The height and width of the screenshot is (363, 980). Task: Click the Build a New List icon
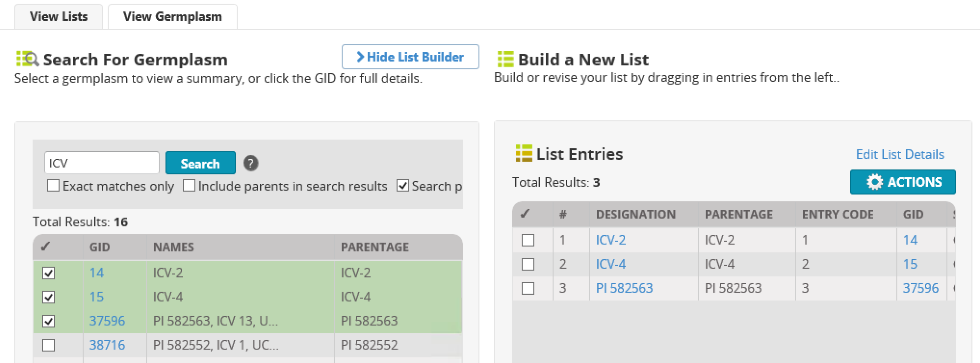(506, 59)
